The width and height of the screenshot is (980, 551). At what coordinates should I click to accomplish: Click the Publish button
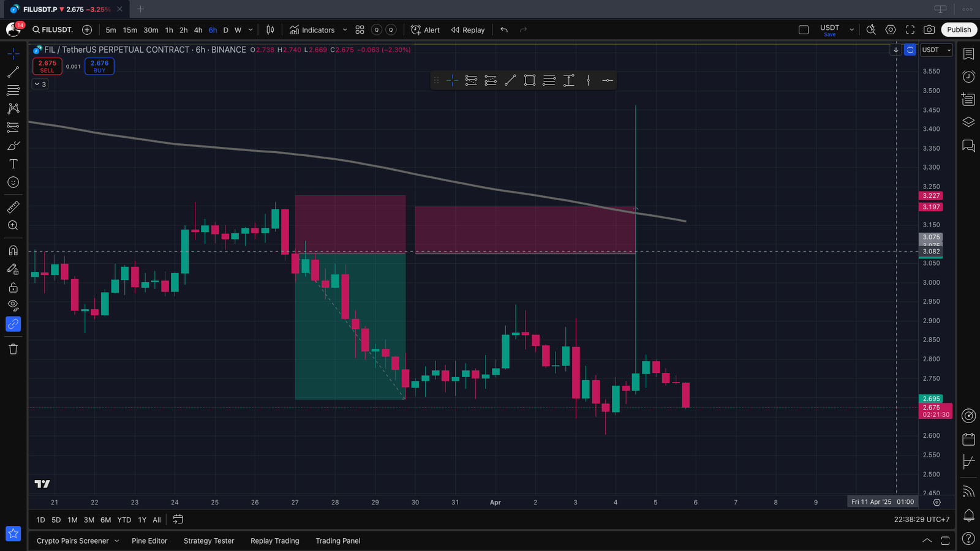(959, 30)
